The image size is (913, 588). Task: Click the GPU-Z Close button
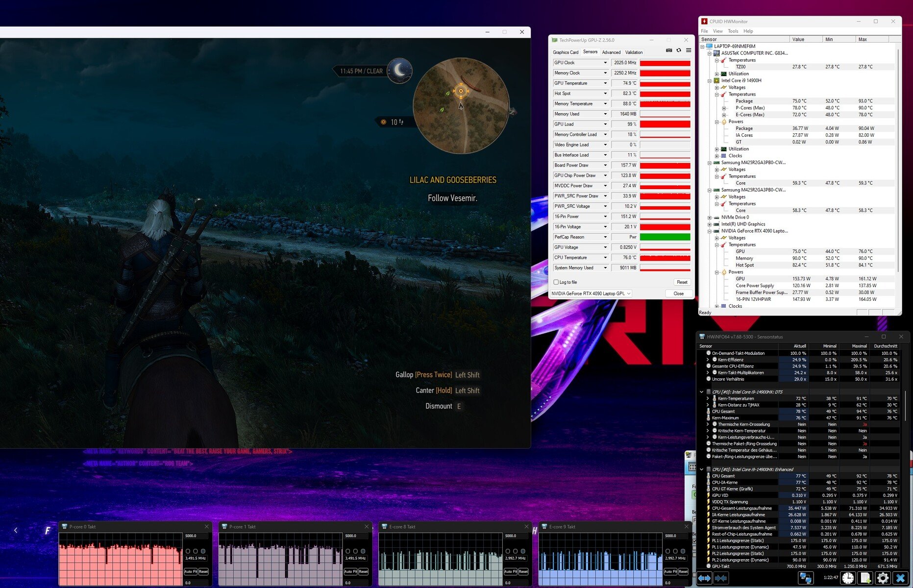(678, 294)
